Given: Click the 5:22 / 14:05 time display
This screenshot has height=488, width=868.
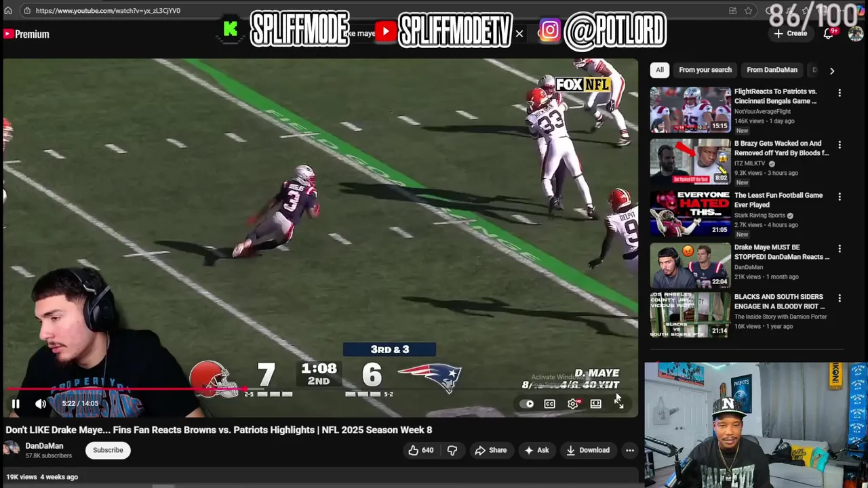Looking at the screenshot, I should 80,404.
